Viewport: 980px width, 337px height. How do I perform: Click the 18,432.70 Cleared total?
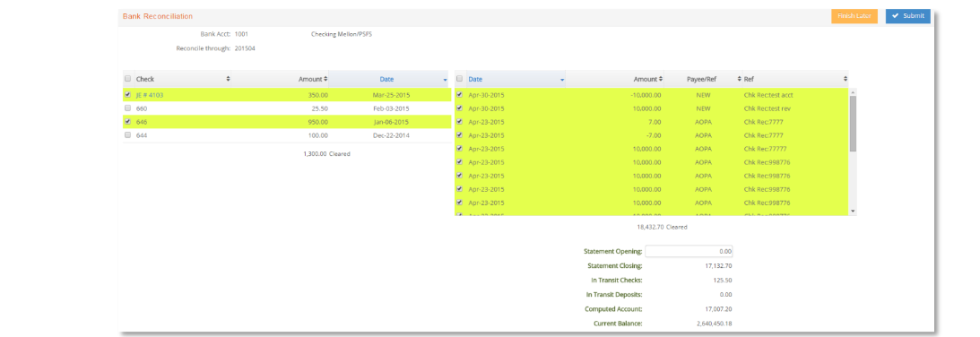(662, 227)
